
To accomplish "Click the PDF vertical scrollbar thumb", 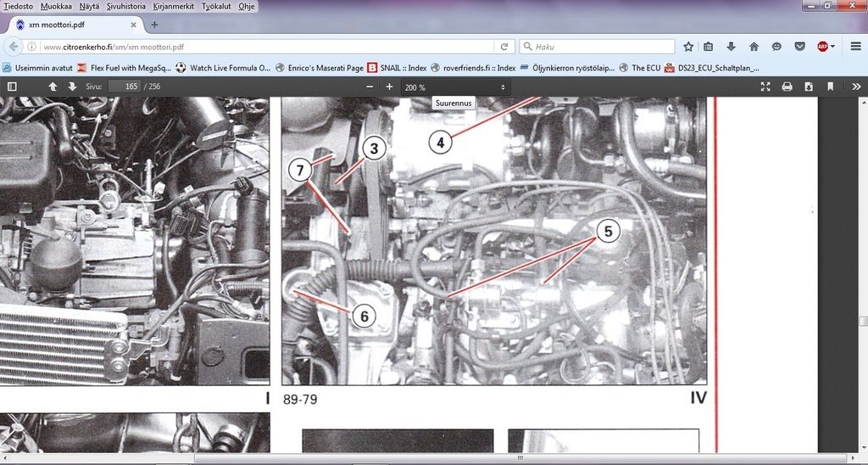I will (863, 321).
